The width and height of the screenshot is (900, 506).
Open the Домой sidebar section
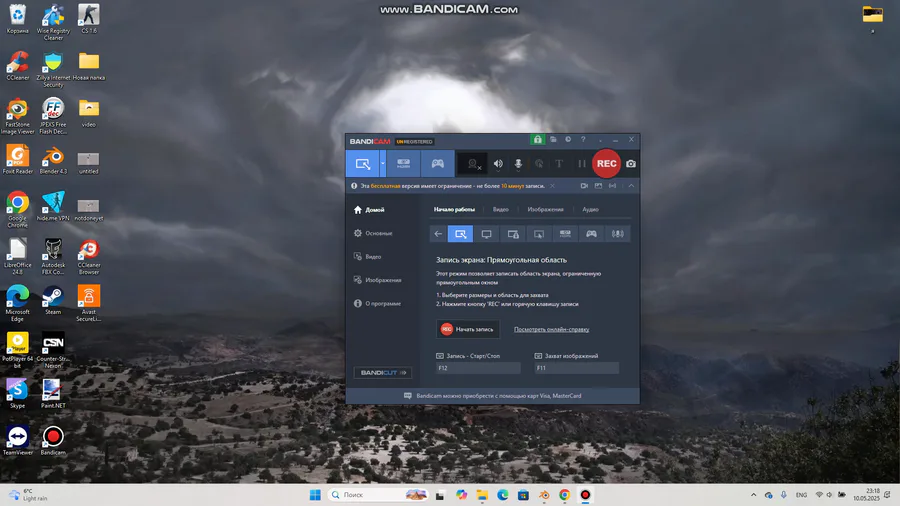point(369,210)
